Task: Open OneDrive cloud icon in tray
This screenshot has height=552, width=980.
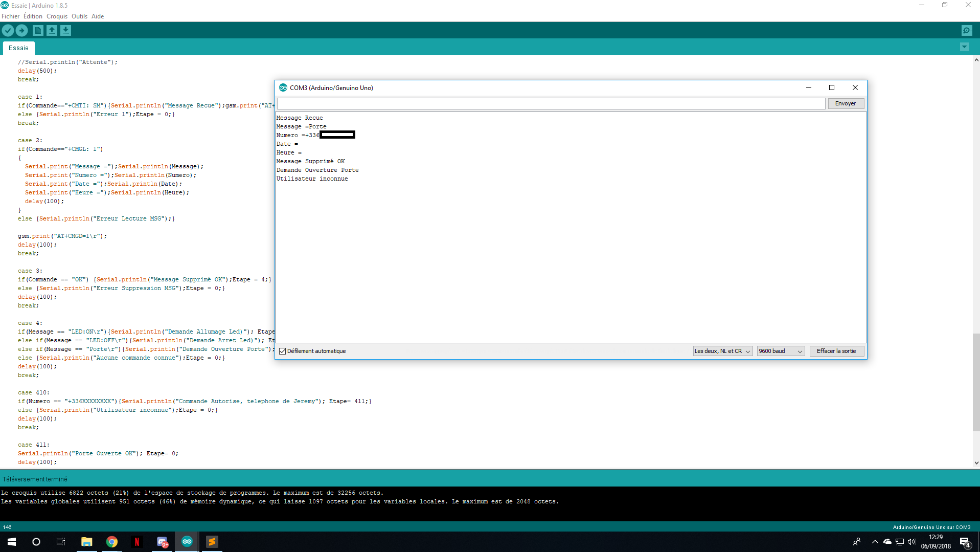Action: click(x=887, y=542)
